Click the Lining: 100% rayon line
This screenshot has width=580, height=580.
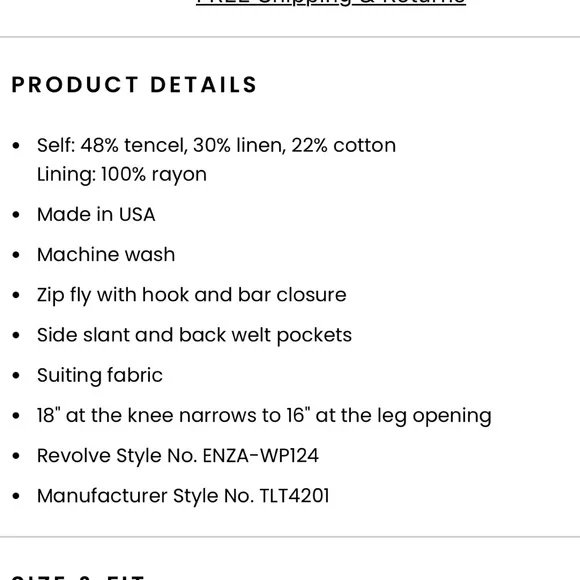[x=122, y=174]
